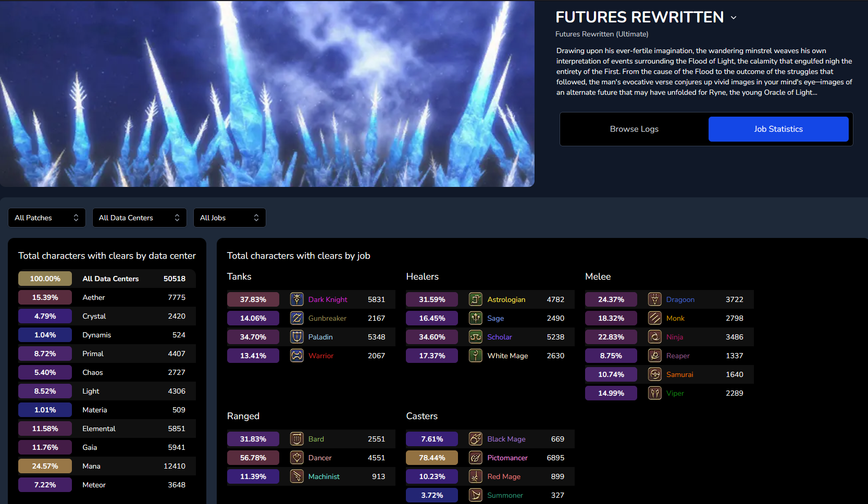This screenshot has height=504, width=868.
Task: Select the Primal data center row
Action: point(107,354)
